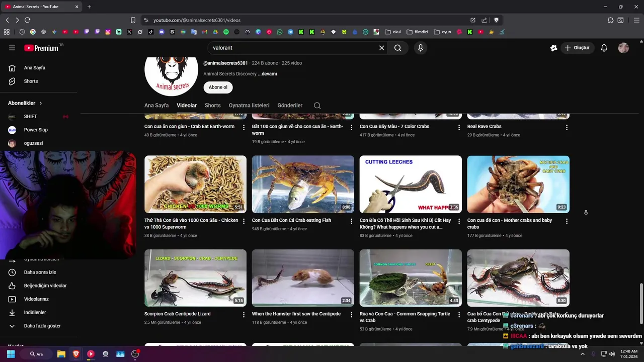
Task: Switch to the channel Shorts tab
Action: (213, 106)
